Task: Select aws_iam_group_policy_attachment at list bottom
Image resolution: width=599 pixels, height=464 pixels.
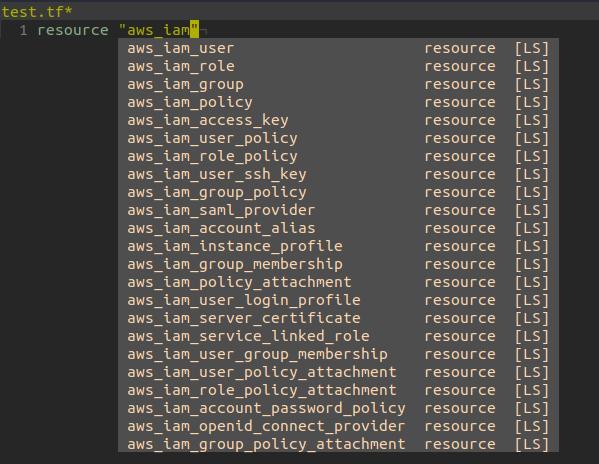Action: point(338,444)
